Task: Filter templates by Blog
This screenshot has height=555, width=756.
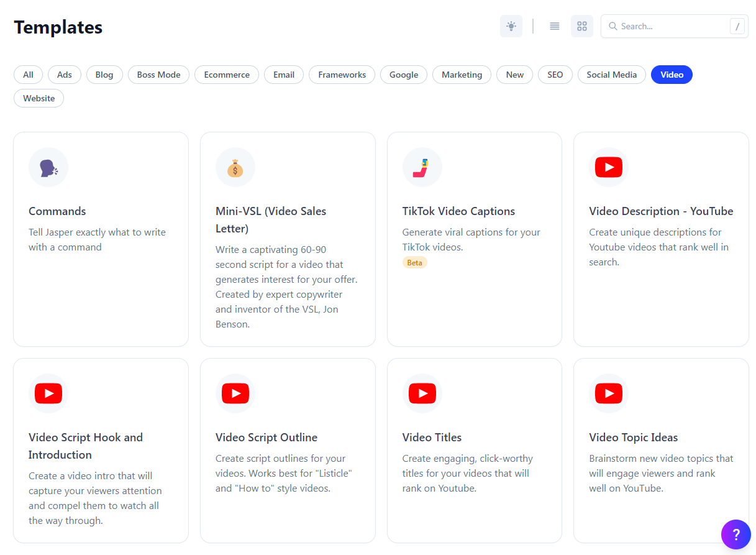Action: pos(104,75)
